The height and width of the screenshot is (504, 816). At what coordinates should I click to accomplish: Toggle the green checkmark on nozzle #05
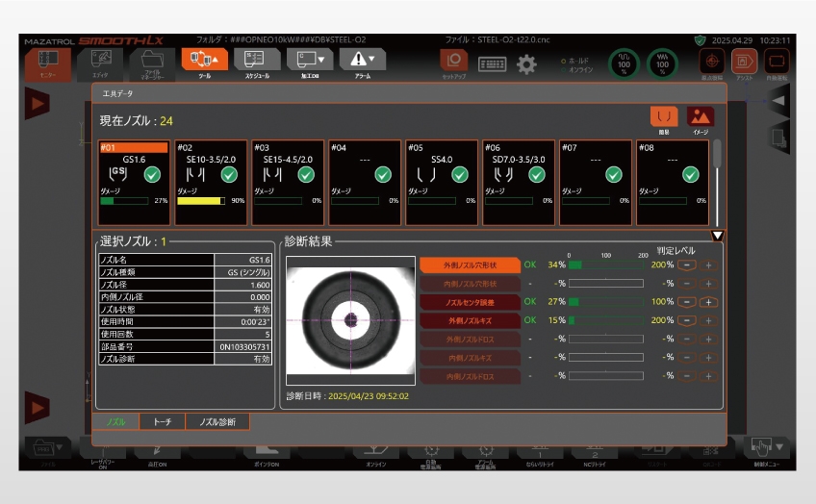(460, 174)
